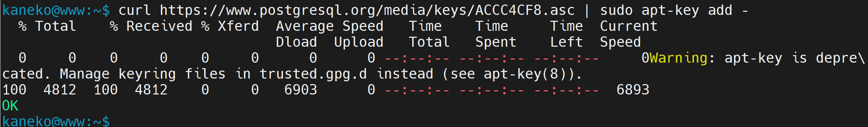Image resolution: width=868 pixels, height=127 pixels.
Task: Click the 6903 download speed value
Action: [x=301, y=90]
